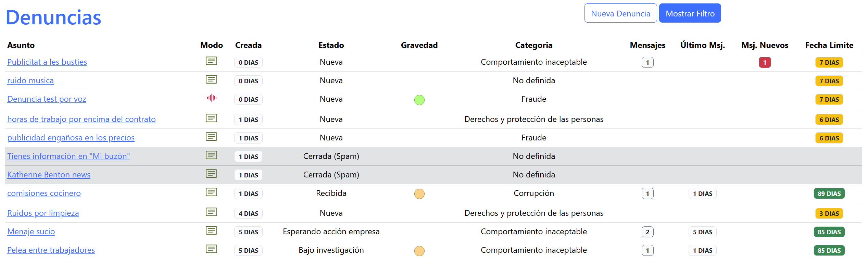Open the text mode icon for Publicitat a les busties
The width and height of the screenshot is (868, 274).
pos(211,61)
